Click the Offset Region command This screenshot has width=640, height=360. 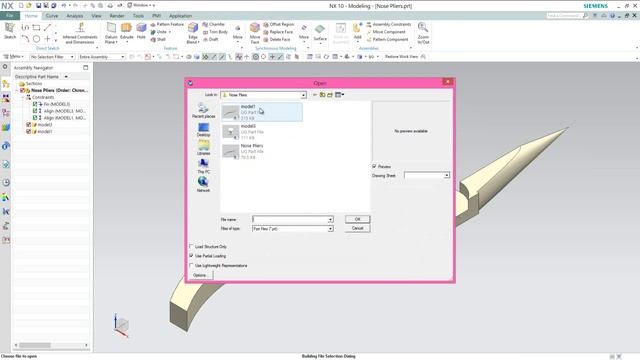[x=279, y=24]
